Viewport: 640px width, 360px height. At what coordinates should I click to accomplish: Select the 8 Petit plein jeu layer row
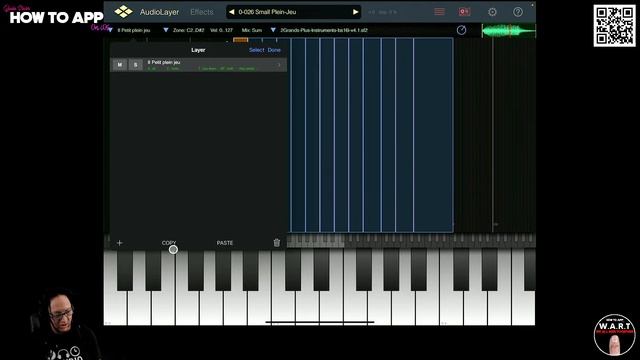click(x=198, y=65)
